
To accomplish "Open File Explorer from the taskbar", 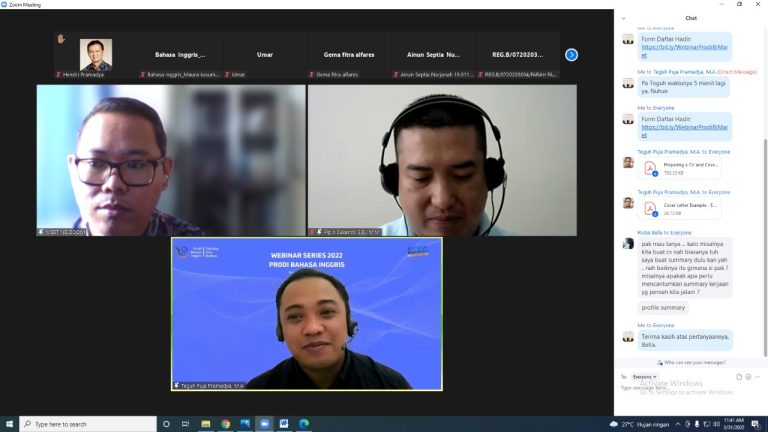I will [x=206, y=424].
